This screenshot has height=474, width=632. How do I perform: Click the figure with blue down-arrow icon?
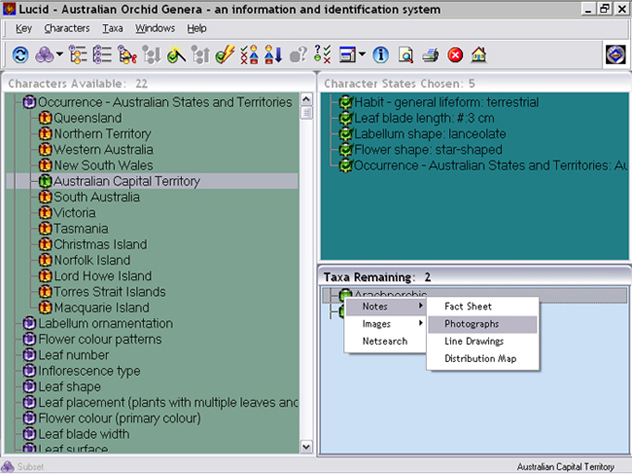(x=273, y=55)
